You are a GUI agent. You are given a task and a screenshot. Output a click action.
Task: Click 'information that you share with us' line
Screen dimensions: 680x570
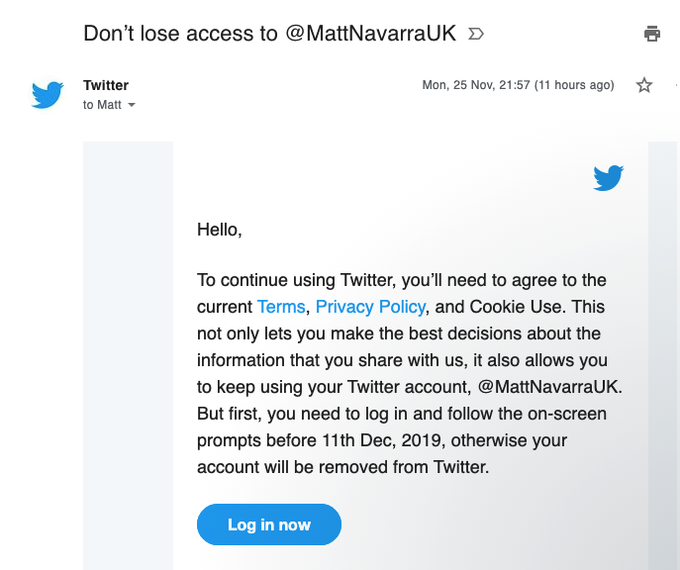(332, 360)
